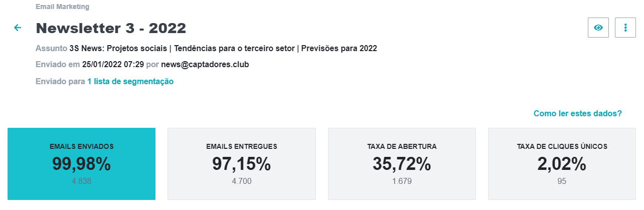Image resolution: width=644 pixels, height=210 pixels.
Task: Click the Newsletter 3 - 2022 title
Action: (x=111, y=28)
